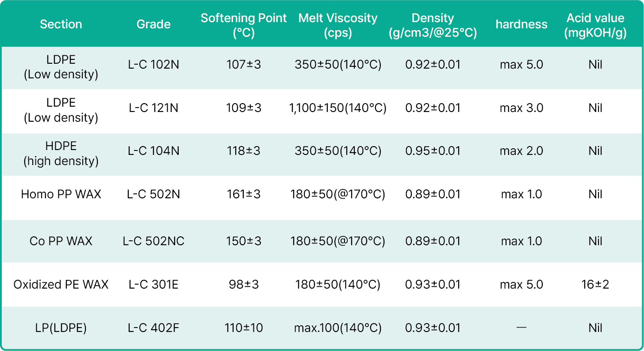
Task: Click the Oxidized PE WAX cell
Action: point(61,285)
